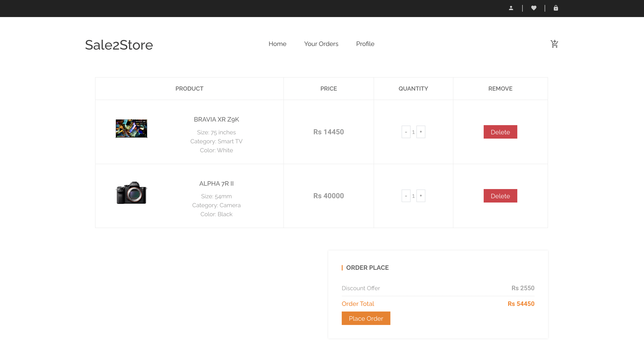The height and width of the screenshot is (353, 644).
Task: Click the lock login icon
Action: (556, 8)
